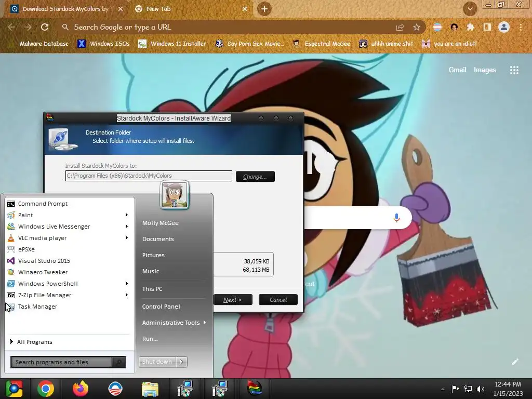The width and height of the screenshot is (532, 399).
Task: Click the Shut down button
Action: pyautogui.click(x=157, y=362)
